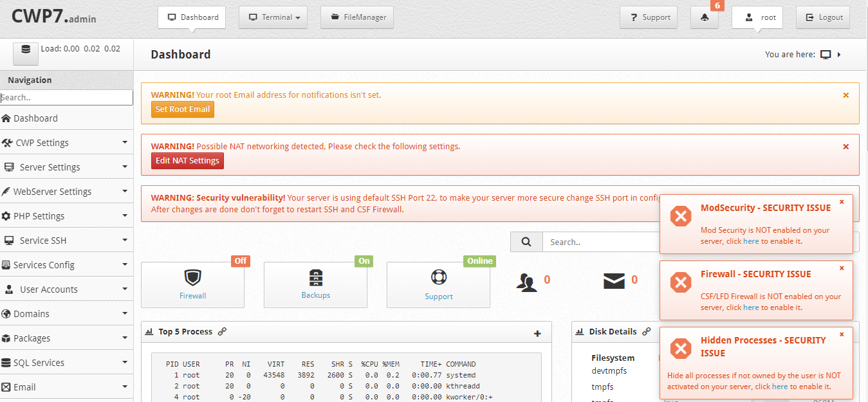Viewport: 868px width, 402px height.
Task: Click 'here' link to enable ModSecurity
Action: click(751, 241)
